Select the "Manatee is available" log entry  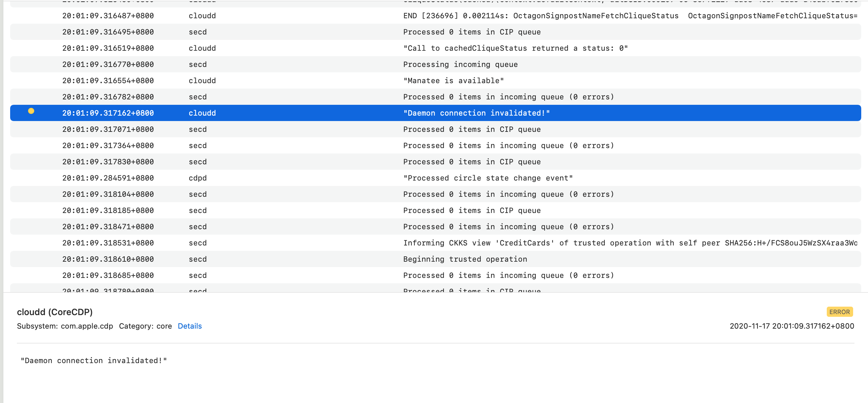coord(453,80)
